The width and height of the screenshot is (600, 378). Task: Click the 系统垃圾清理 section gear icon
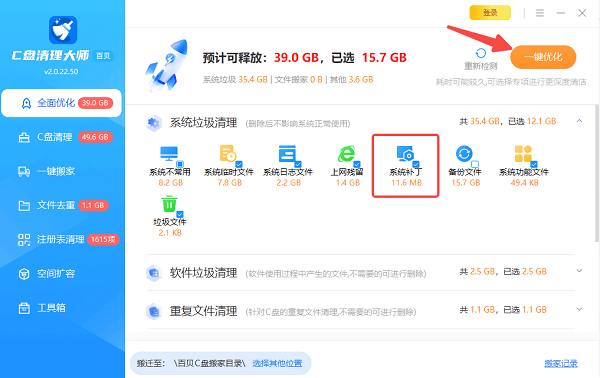[x=154, y=123]
